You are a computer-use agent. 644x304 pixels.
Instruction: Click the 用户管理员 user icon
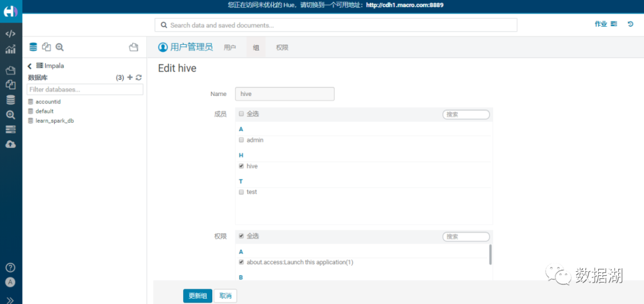[x=163, y=47]
